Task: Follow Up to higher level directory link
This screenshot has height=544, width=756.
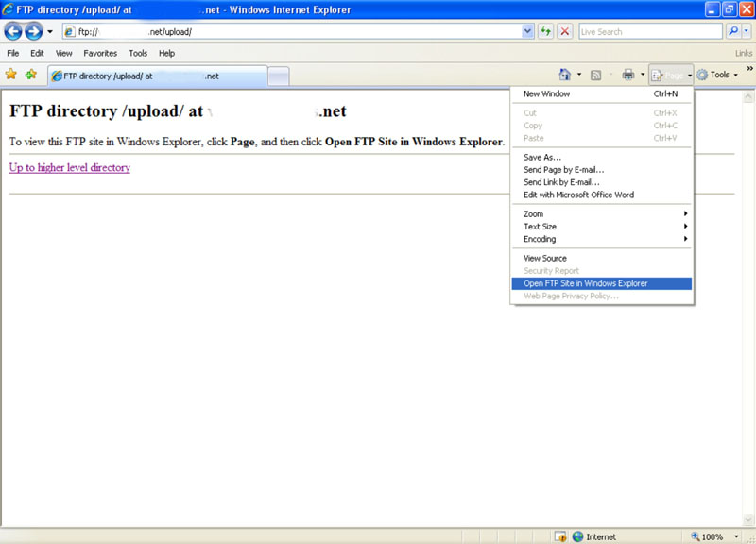Action: click(69, 168)
